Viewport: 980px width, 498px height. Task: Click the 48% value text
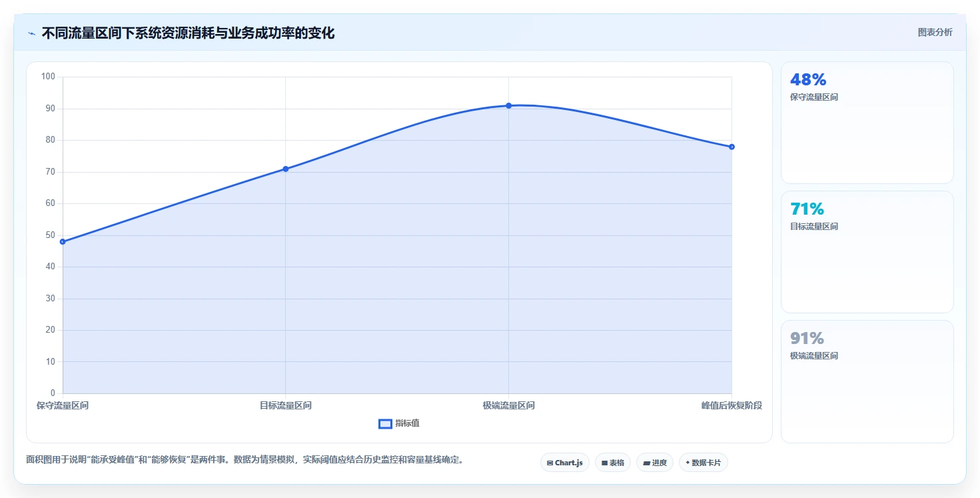click(x=808, y=79)
